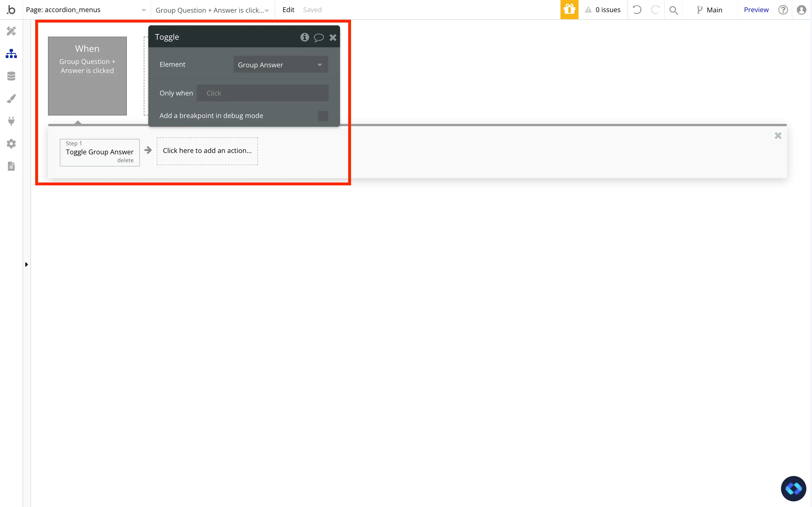Click the Preview link
Screen dimensions: 812x507
756,10
